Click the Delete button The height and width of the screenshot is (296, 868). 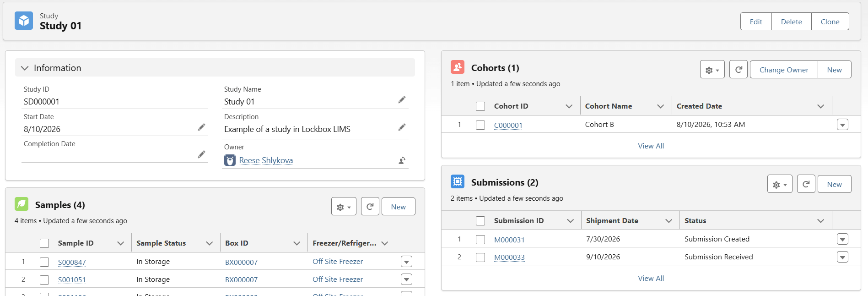pyautogui.click(x=791, y=22)
